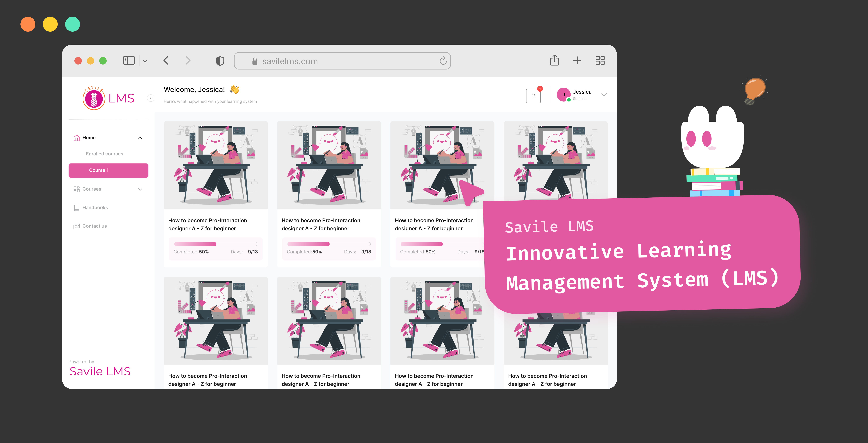Image resolution: width=868 pixels, height=443 pixels.
Task: Reload the page with the refresh icon
Action: coord(443,61)
